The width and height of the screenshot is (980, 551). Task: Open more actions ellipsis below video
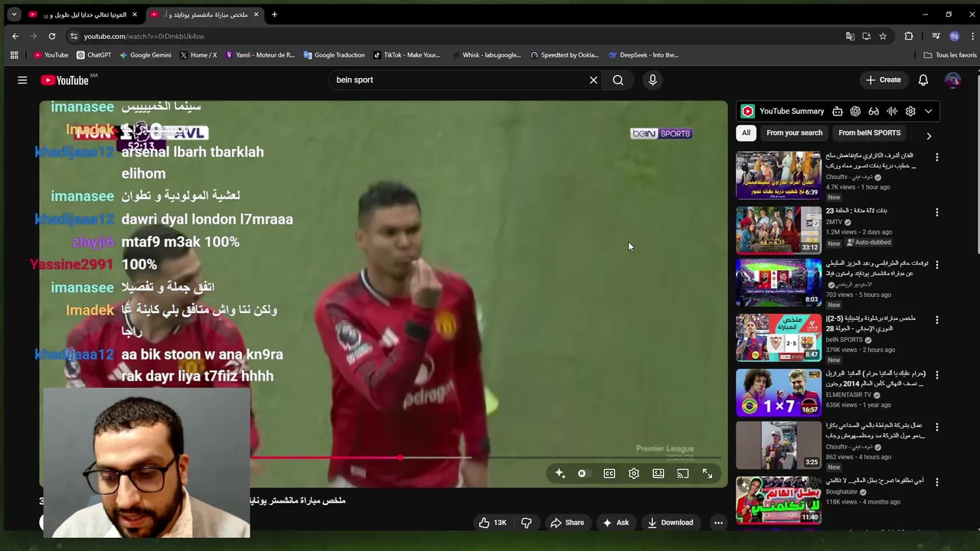718,523
